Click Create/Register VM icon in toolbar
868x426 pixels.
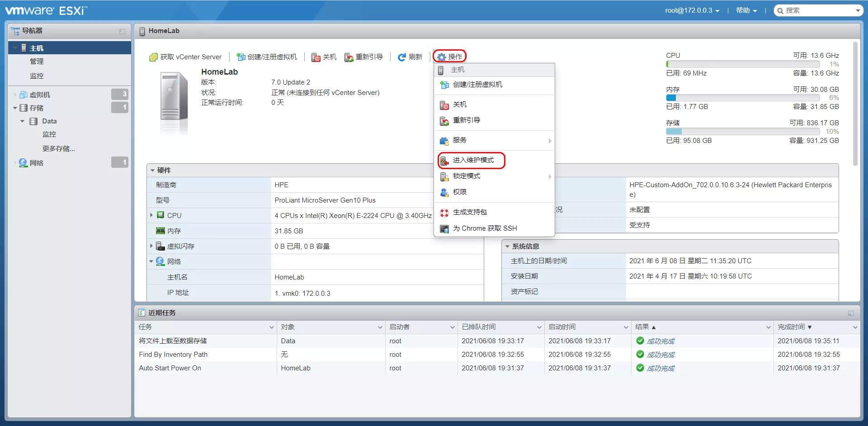[241, 57]
